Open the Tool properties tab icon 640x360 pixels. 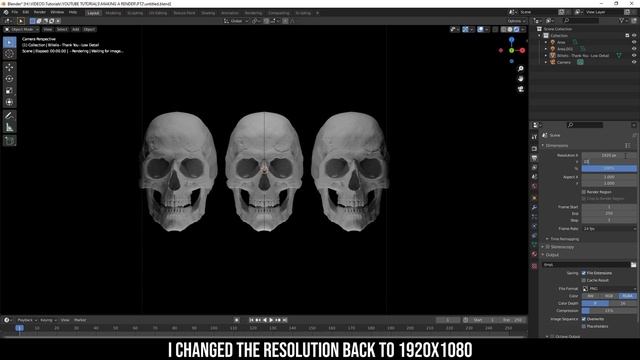pyautogui.click(x=534, y=137)
